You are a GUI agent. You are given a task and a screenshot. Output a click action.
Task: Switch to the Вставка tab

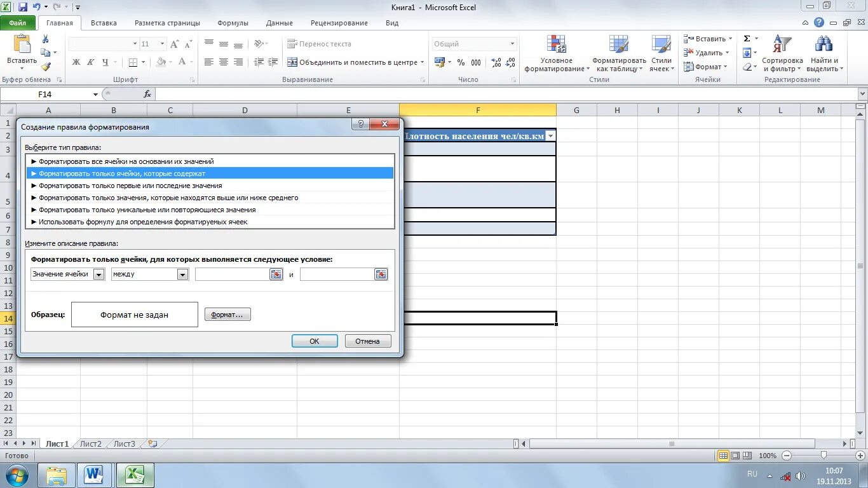[104, 23]
